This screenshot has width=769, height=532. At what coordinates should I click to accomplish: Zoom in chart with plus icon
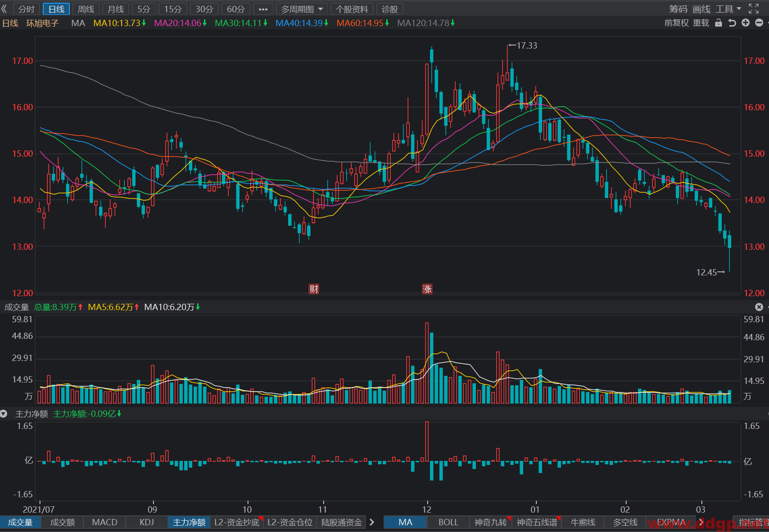[746, 23]
